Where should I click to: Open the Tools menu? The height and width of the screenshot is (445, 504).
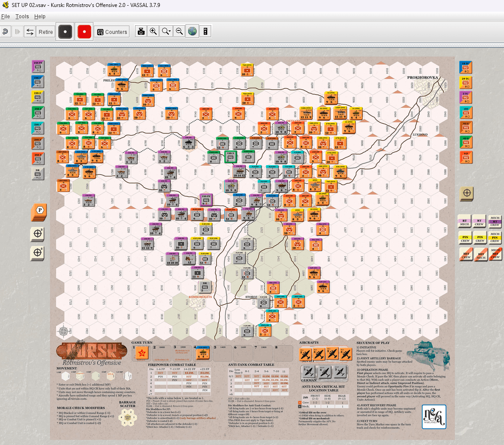pyautogui.click(x=22, y=17)
